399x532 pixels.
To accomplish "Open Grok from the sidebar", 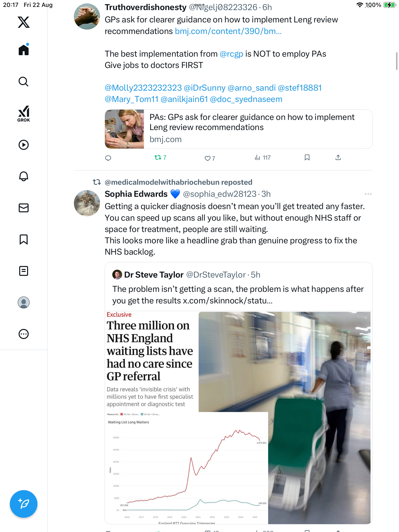I will coord(24,114).
